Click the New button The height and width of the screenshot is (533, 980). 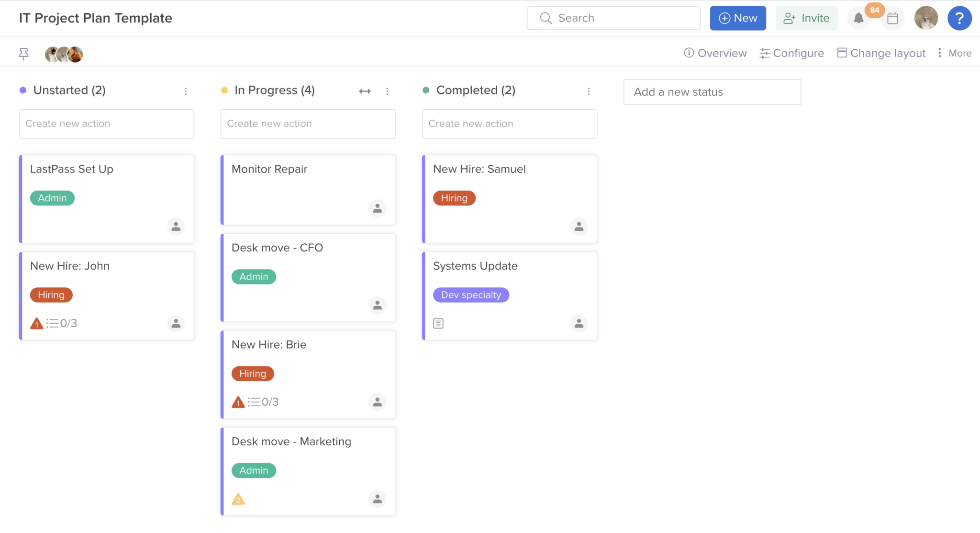738,18
